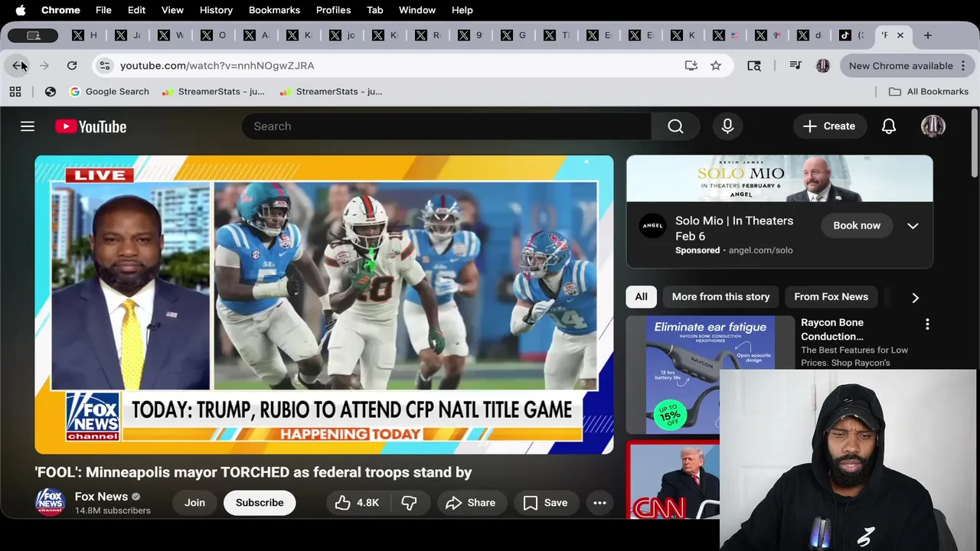Open the Window menu
980x551 pixels.
(x=417, y=10)
